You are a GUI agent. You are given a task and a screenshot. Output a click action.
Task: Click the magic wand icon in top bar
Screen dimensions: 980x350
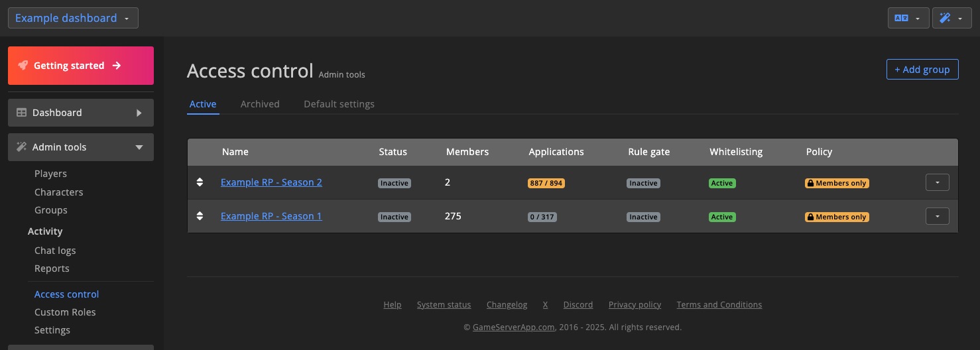[946, 19]
